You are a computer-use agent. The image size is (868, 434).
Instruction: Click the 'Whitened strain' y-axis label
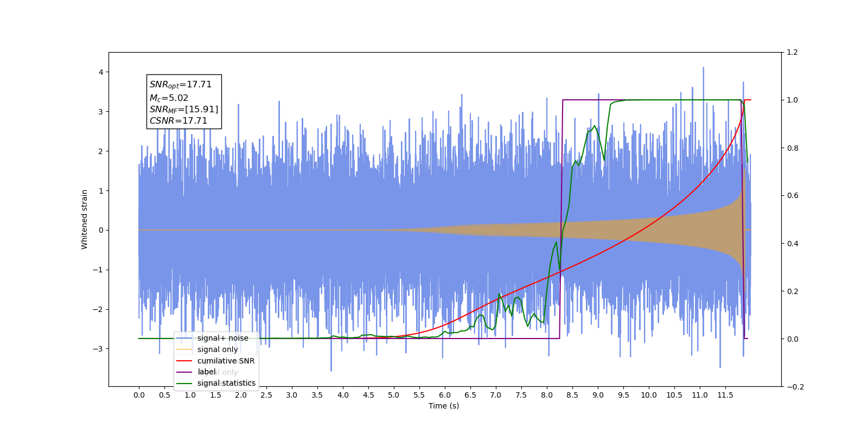(x=85, y=219)
